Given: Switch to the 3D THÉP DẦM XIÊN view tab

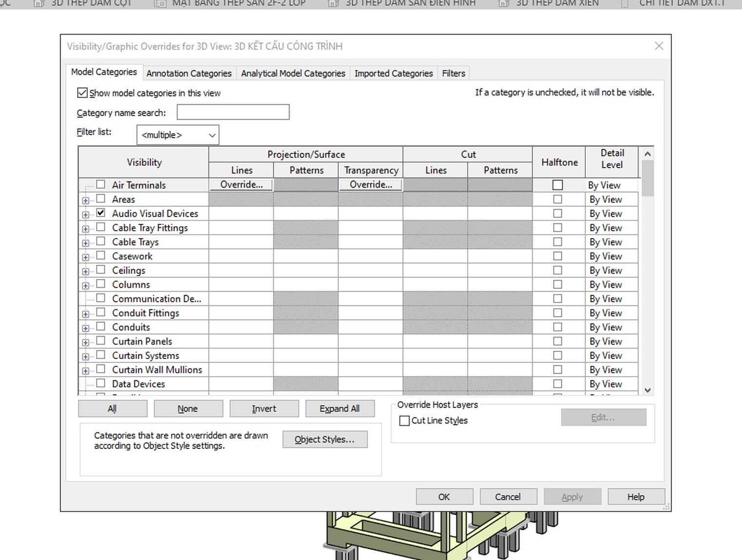Looking at the screenshot, I should coord(549,3).
